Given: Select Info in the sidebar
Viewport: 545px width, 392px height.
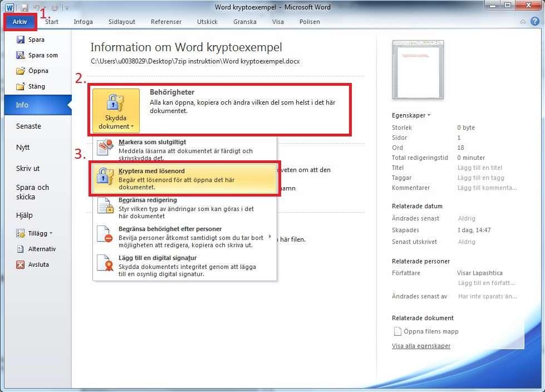Looking at the screenshot, I should pyautogui.click(x=38, y=105).
